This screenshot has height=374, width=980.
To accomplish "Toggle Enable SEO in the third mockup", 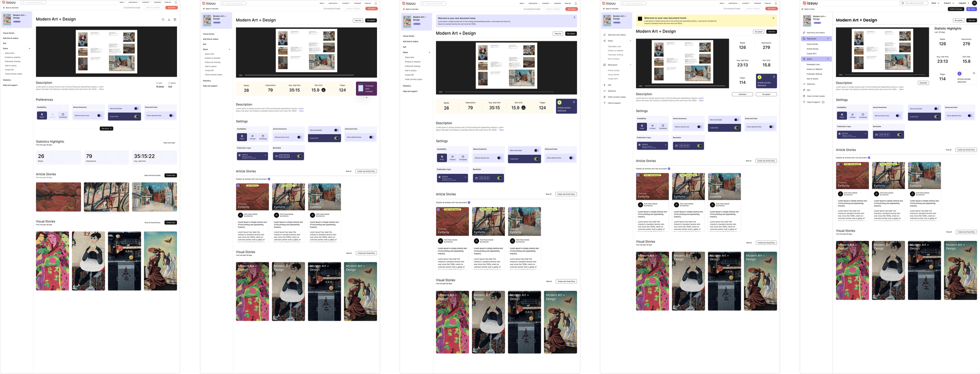I will [536, 159].
